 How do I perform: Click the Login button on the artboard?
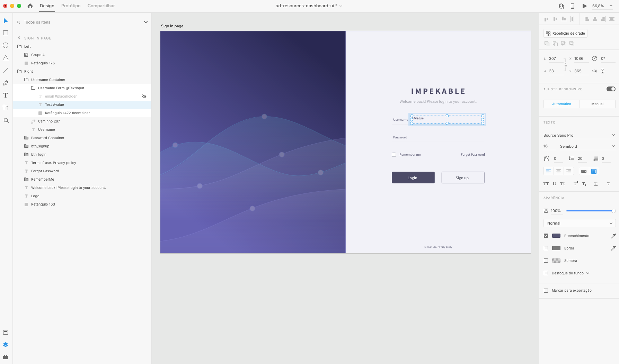413,178
